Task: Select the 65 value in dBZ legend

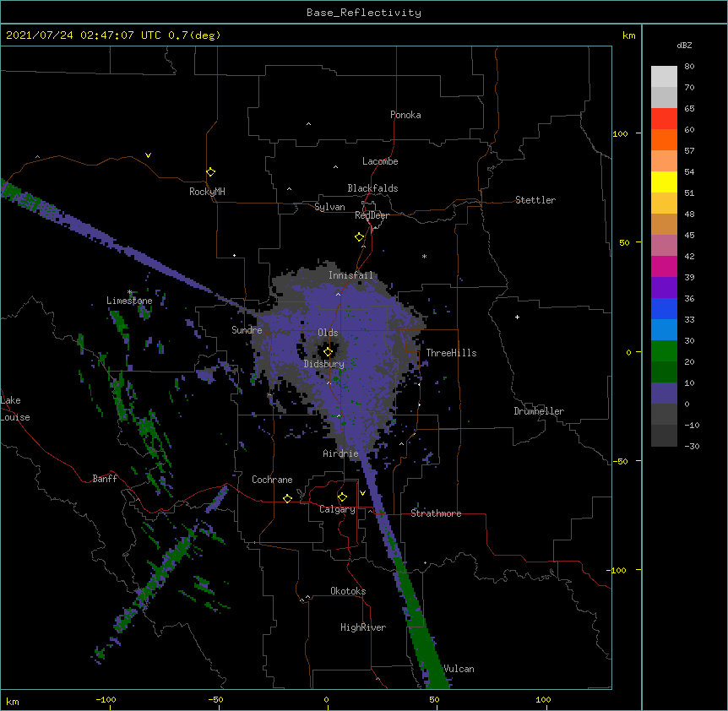Action: tap(689, 109)
